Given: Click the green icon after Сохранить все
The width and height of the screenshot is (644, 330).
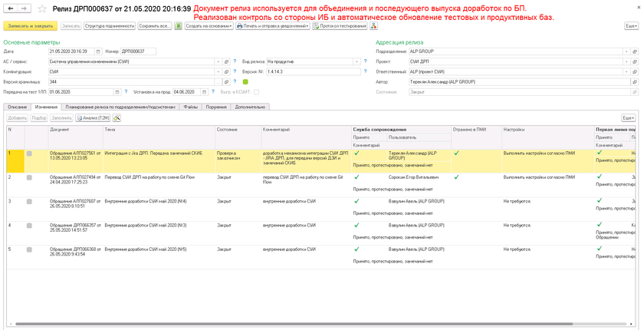Looking at the screenshot, I should (x=178, y=26).
